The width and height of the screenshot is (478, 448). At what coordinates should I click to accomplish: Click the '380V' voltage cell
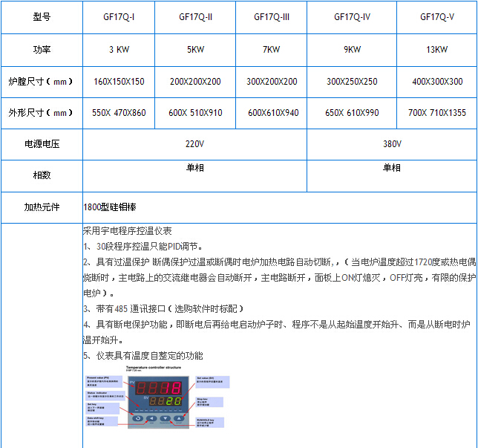[392, 144]
